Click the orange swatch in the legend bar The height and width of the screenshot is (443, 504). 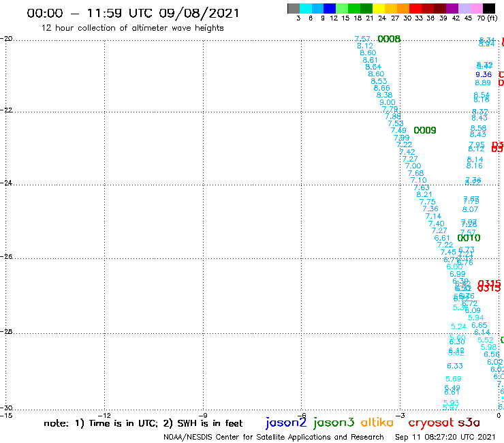coord(403,8)
